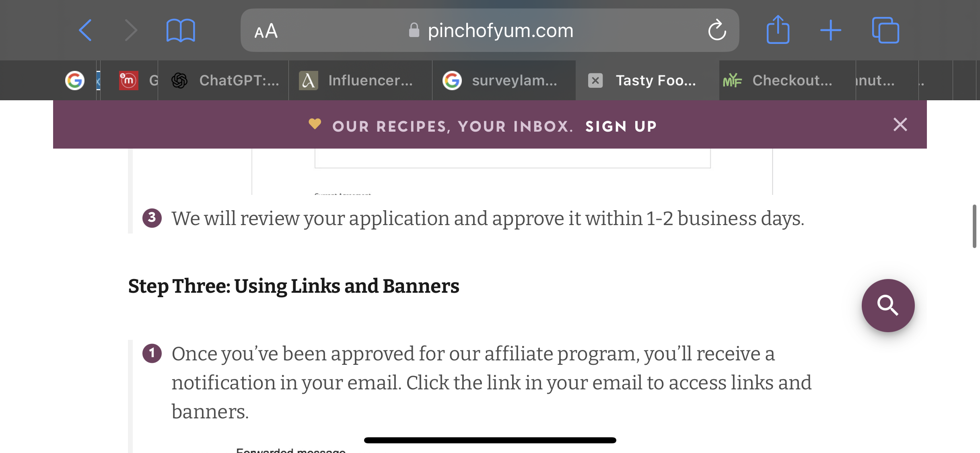980x453 pixels.
Task: Switch to the surveylam Google tab
Action: click(x=504, y=81)
